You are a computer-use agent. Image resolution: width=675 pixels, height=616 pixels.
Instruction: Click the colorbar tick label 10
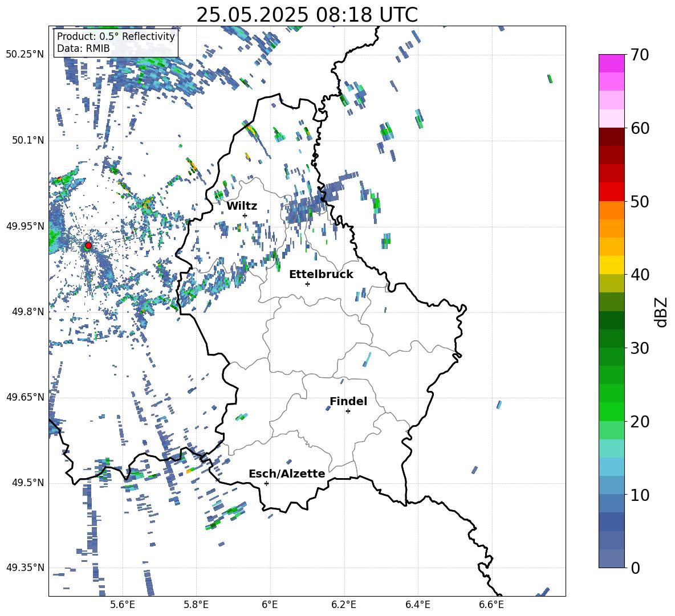tap(640, 495)
